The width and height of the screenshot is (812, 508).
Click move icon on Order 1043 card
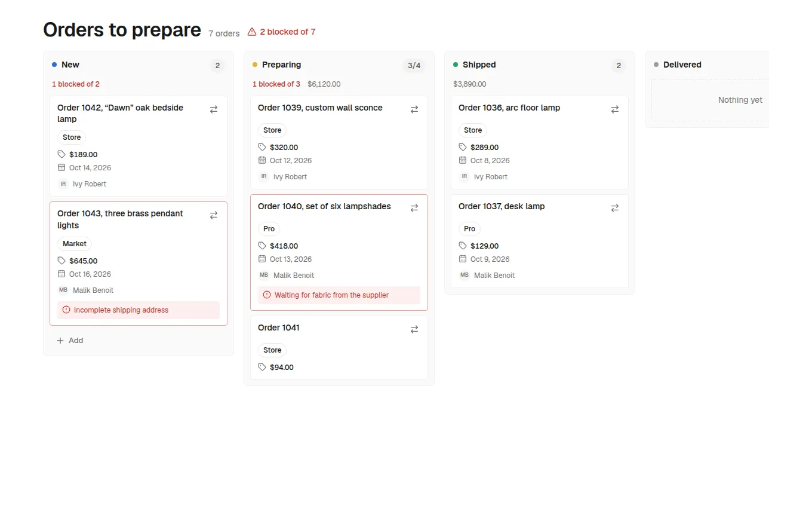pyautogui.click(x=214, y=215)
